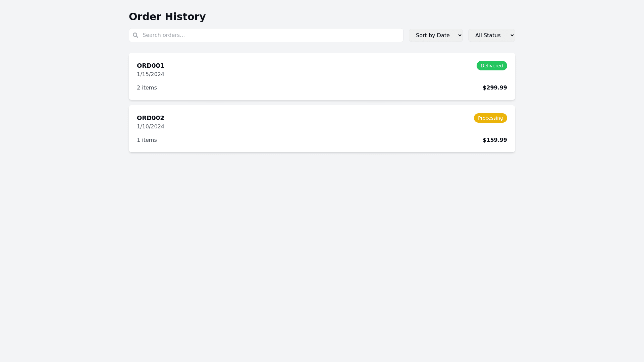Click the Processing status badge
Image resolution: width=644 pixels, height=362 pixels.
490,118
